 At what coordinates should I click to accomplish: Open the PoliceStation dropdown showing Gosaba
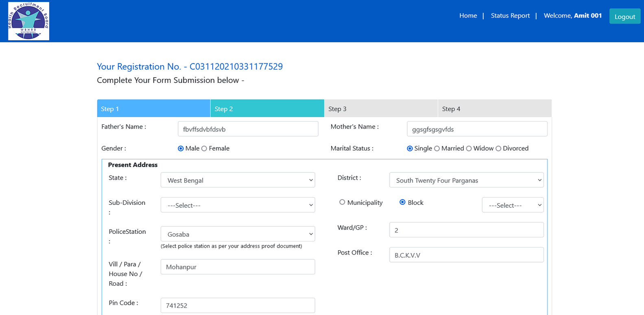[x=238, y=234]
